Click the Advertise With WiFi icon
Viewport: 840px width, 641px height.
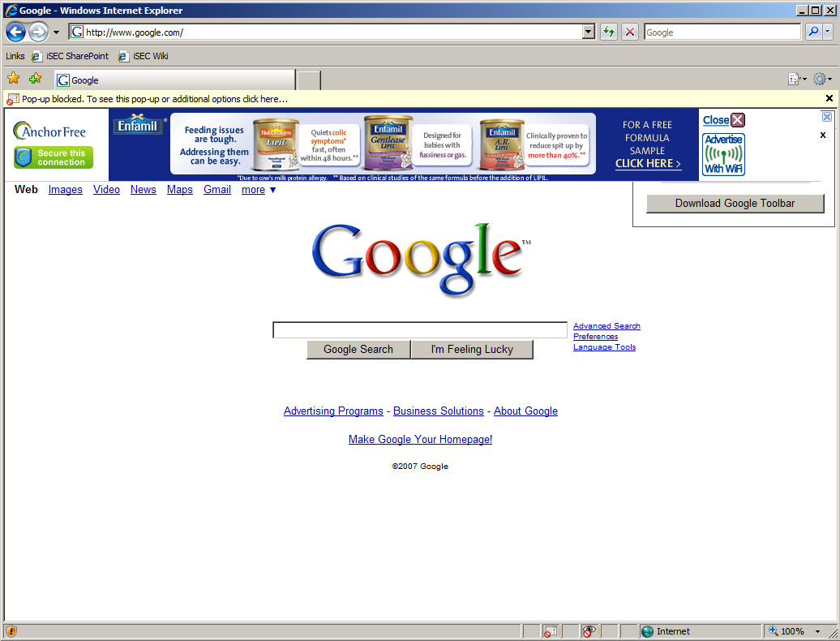point(723,154)
